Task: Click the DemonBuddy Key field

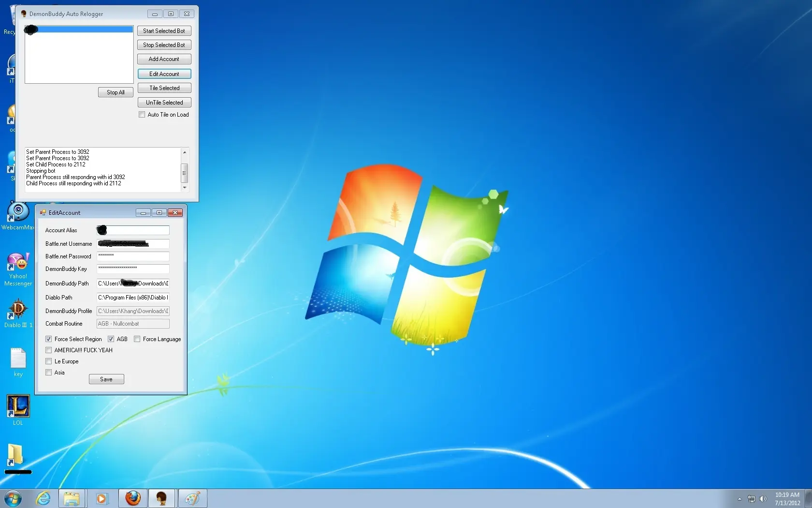Action: (x=133, y=269)
